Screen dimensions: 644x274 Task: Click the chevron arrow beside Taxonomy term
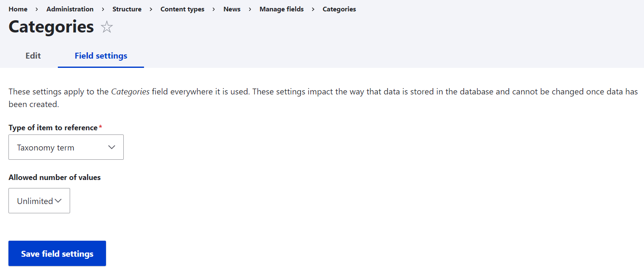coord(112,147)
